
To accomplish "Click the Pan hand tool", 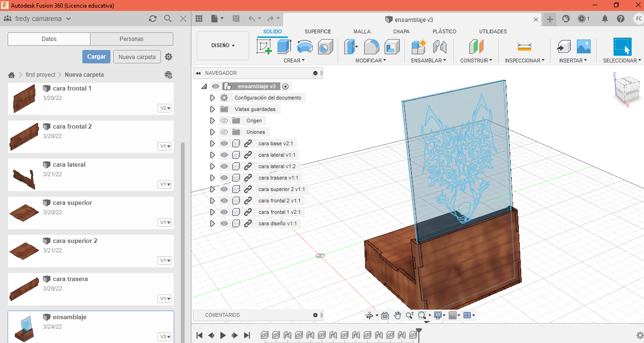I will [x=397, y=315].
